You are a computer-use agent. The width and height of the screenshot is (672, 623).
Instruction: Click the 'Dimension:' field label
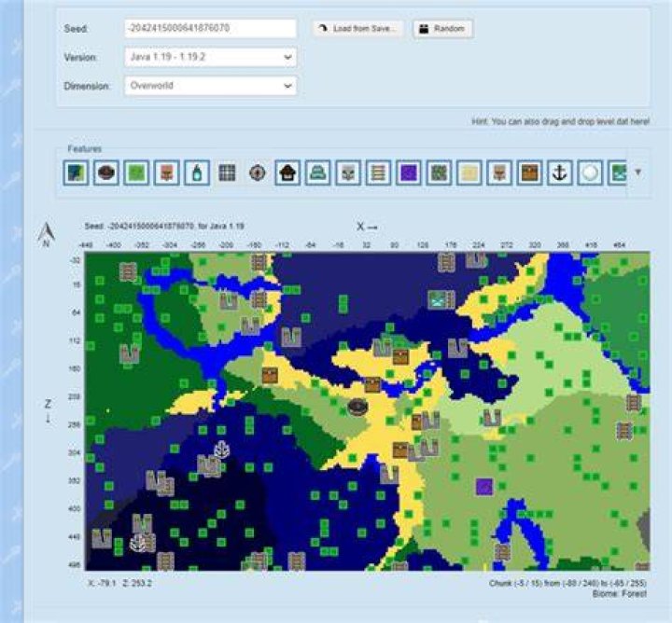(87, 86)
